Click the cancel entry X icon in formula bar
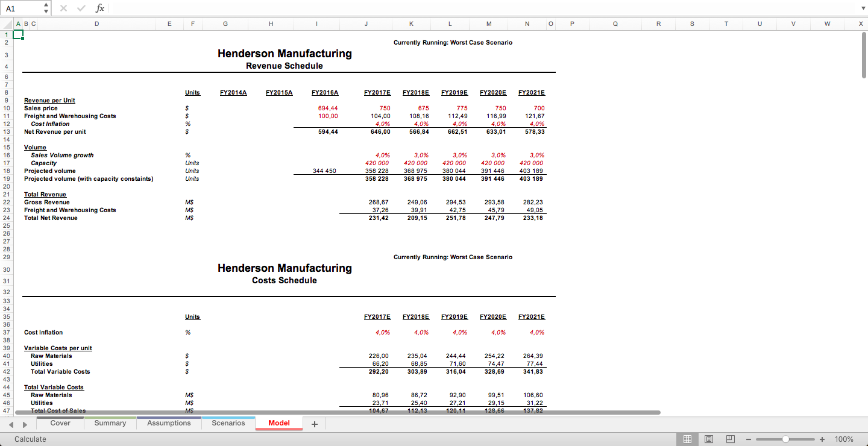 coord(64,8)
